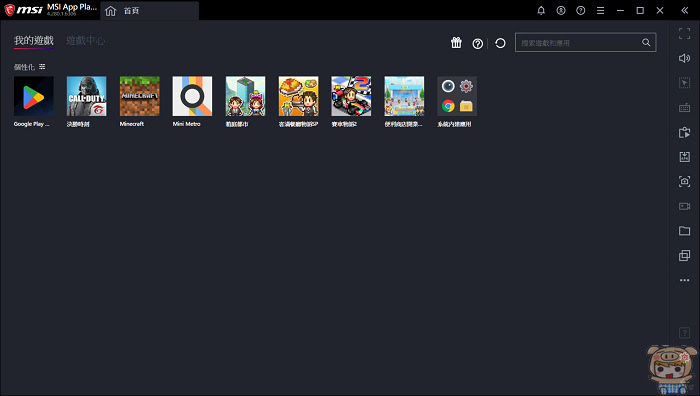
Task: Toggle fullscreen from the sidebar
Action: (x=684, y=33)
